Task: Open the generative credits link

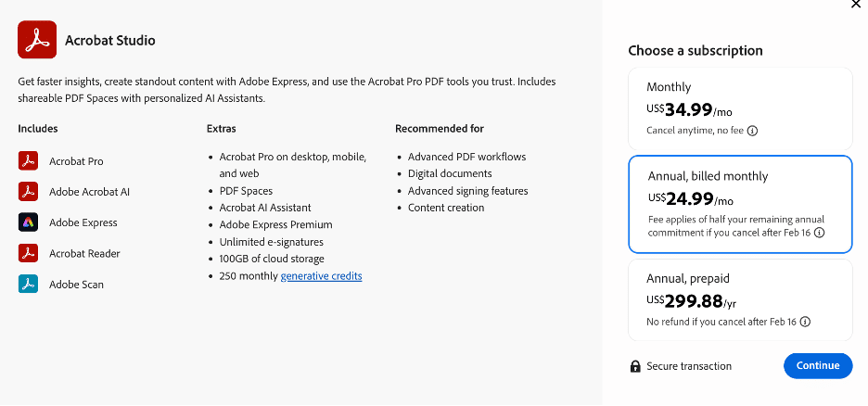Action: (x=321, y=276)
